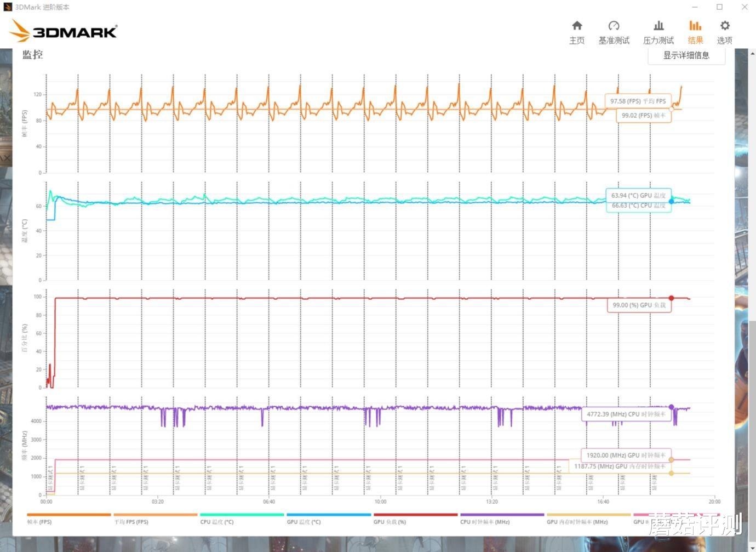
Task: Click the 显示详细信息 button
Action: point(686,55)
